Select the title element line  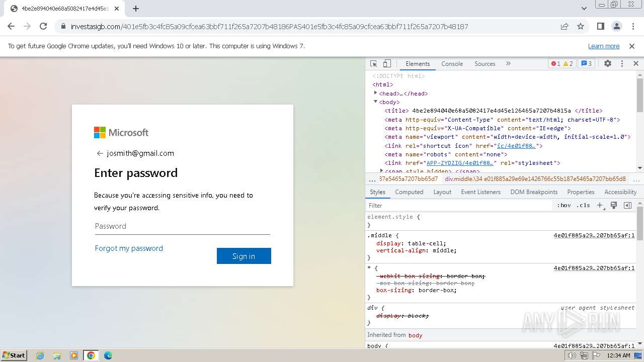pyautogui.click(x=494, y=111)
